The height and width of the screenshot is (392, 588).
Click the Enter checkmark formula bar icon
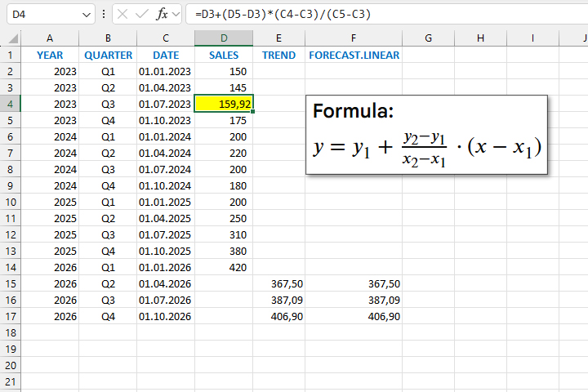tap(142, 14)
